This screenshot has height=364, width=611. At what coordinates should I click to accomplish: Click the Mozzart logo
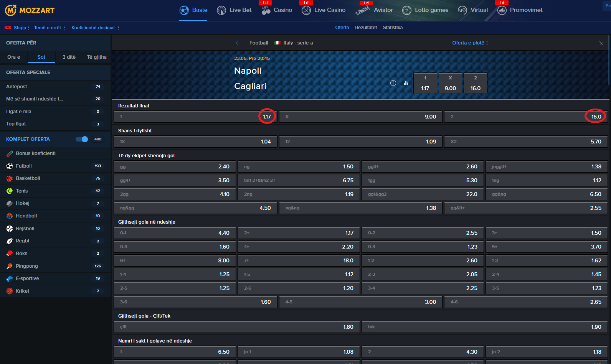click(x=30, y=10)
